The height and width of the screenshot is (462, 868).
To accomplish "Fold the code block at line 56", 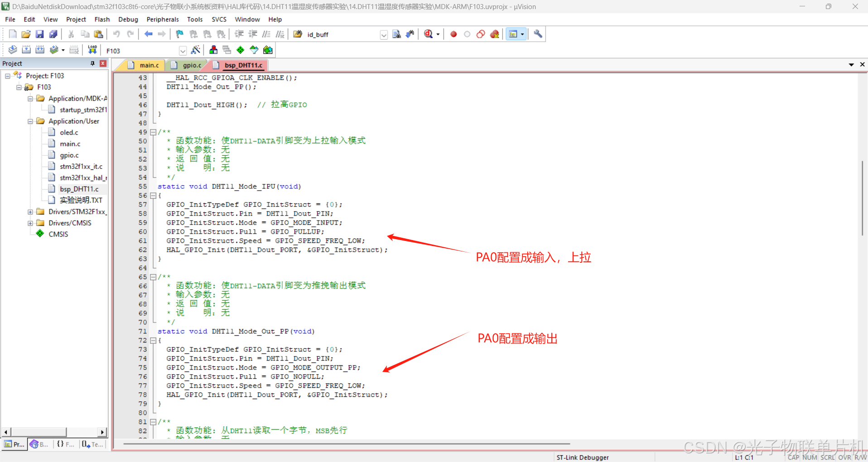I will [x=153, y=196].
